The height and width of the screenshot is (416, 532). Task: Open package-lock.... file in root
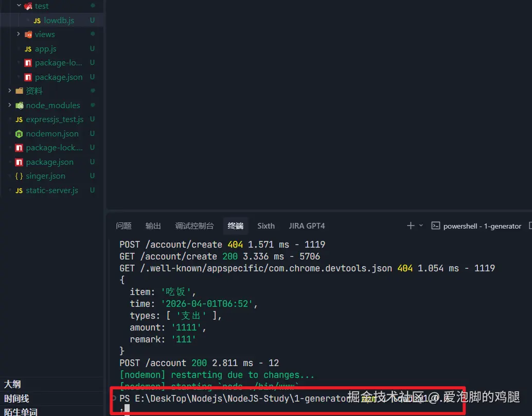click(x=55, y=148)
